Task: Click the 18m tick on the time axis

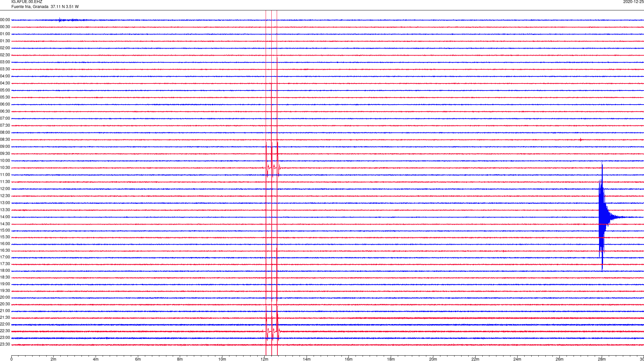Action: pos(391,360)
